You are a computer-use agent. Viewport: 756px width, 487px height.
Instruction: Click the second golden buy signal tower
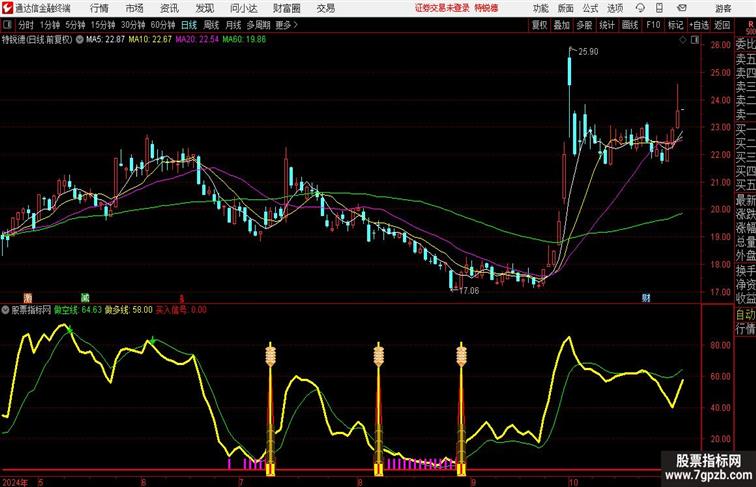[x=378, y=408]
